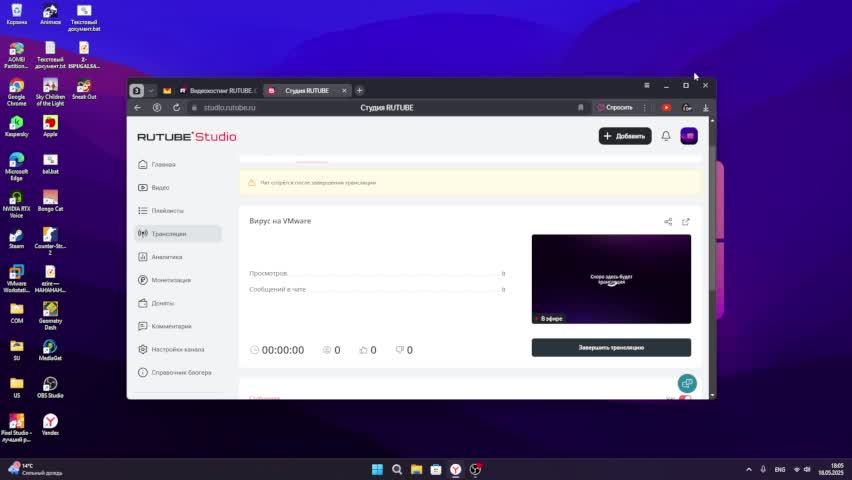Open the support chat bubble icon
The height and width of the screenshot is (480, 852).
pyautogui.click(x=687, y=383)
